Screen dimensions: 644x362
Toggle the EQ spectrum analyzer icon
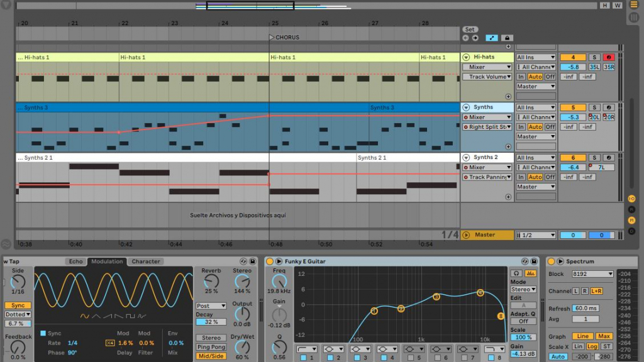(x=530, y=273)
